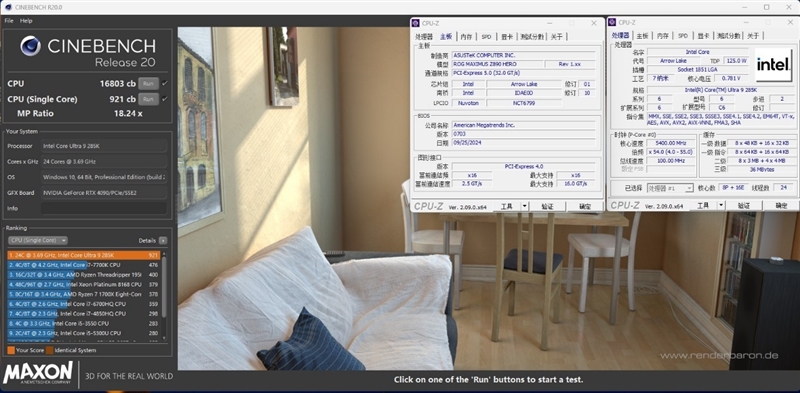Click the ASUSTeK COMPUTER INC. manufacturer field

coord(523,55)
